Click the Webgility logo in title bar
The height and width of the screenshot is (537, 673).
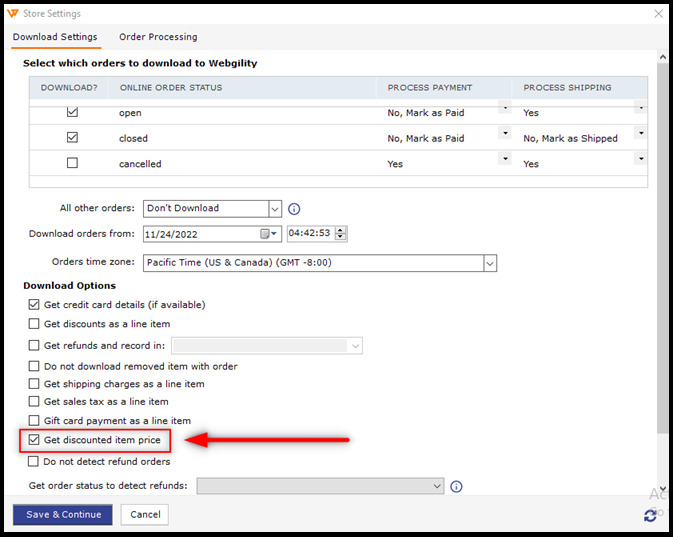[x=11, y=14]
